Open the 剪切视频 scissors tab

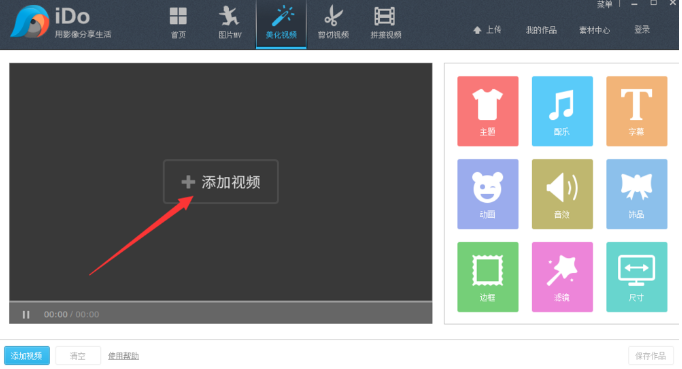(x=333, y=23)
